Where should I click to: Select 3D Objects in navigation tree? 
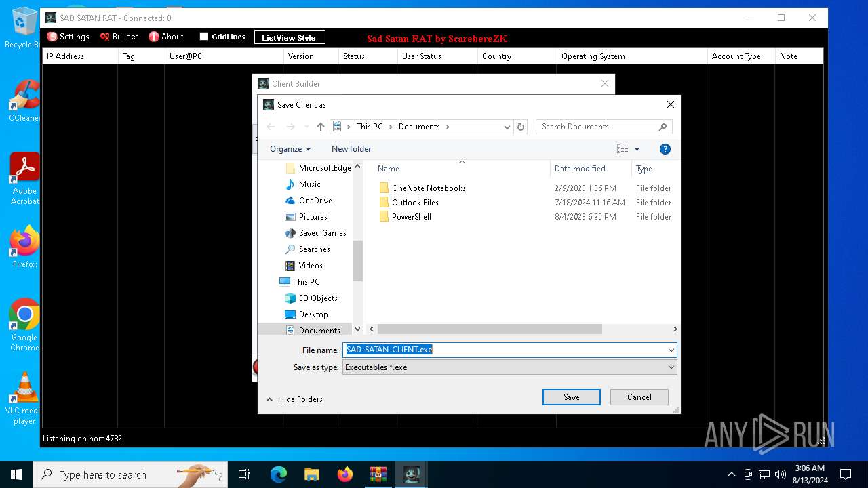coord(311,298)
